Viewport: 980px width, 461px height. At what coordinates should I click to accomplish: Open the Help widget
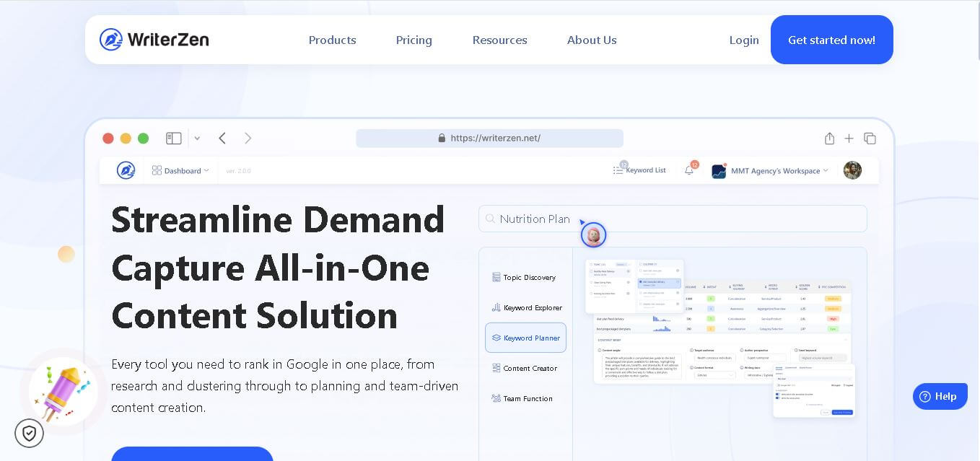point(940,396)
